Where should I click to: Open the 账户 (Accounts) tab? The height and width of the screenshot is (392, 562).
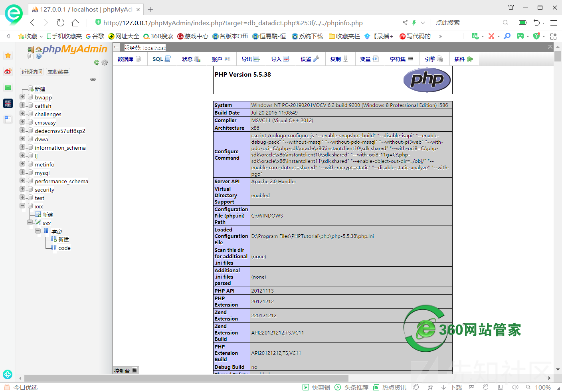point(221,59)
